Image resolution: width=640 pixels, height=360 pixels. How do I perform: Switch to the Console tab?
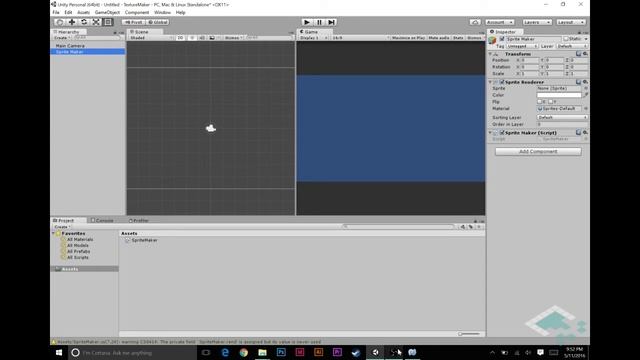[x=102, y=220]
